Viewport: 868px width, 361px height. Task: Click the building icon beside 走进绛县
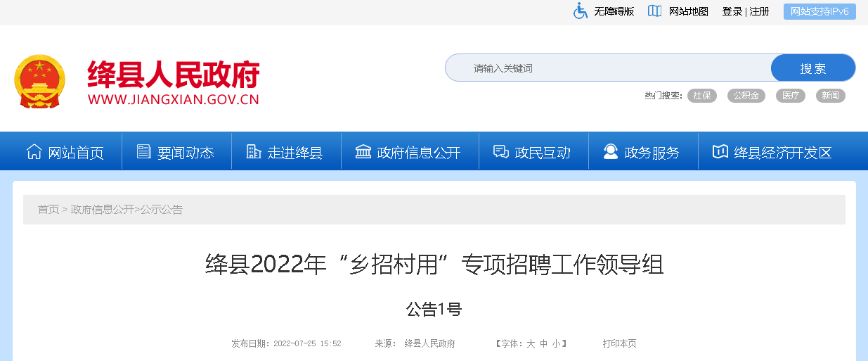(x=254, y=152)
